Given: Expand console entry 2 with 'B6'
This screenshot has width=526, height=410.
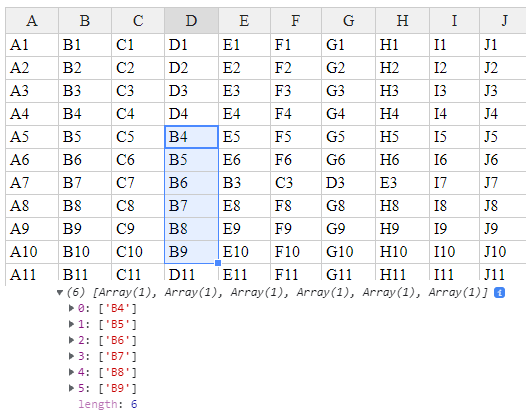Looking at the screenshot, I should coord(71,340).
